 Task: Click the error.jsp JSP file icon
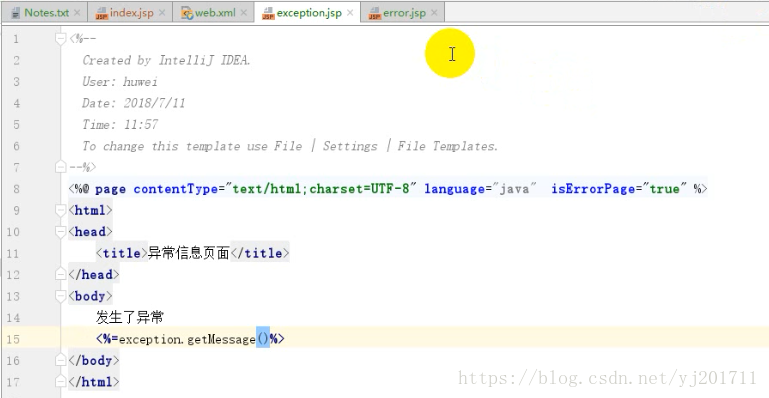(x=375, y=13)
